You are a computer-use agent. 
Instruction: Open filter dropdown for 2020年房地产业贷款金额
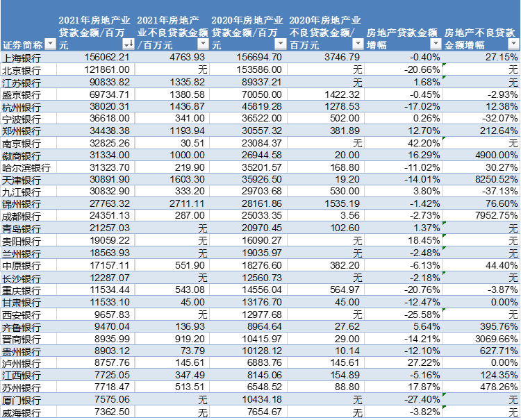[x=281, y=44]
